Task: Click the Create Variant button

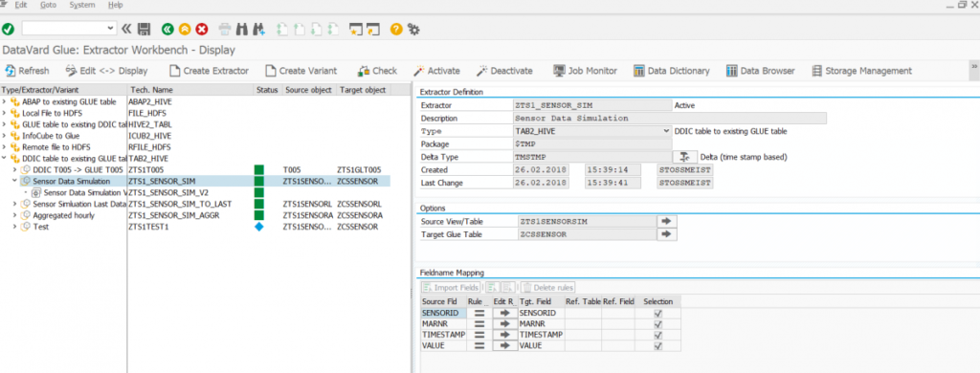Action: coord(301,71)
